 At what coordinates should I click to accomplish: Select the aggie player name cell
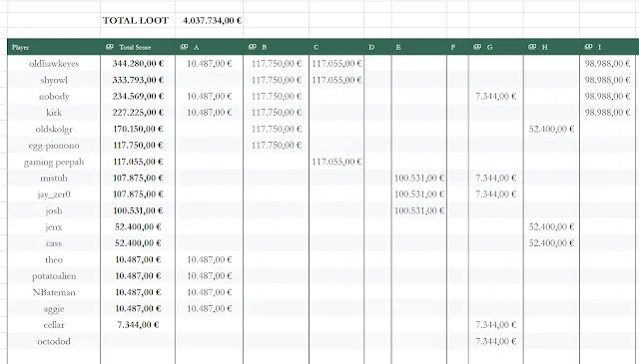point(54,308)
